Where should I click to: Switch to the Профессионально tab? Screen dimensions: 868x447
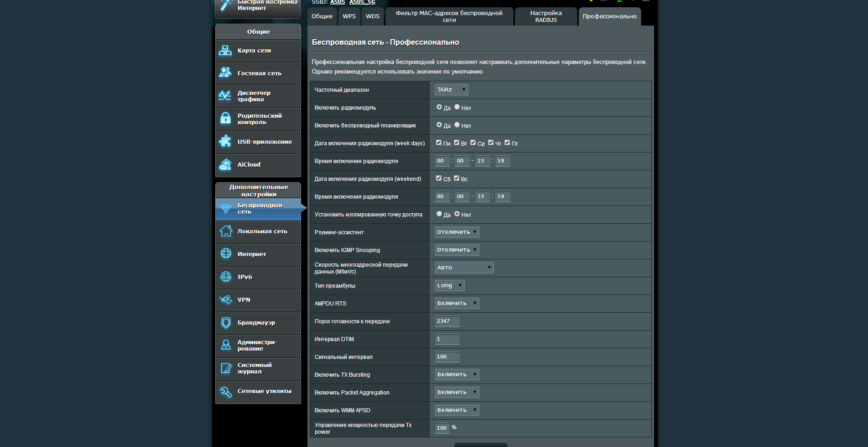[x=609, y=16]
